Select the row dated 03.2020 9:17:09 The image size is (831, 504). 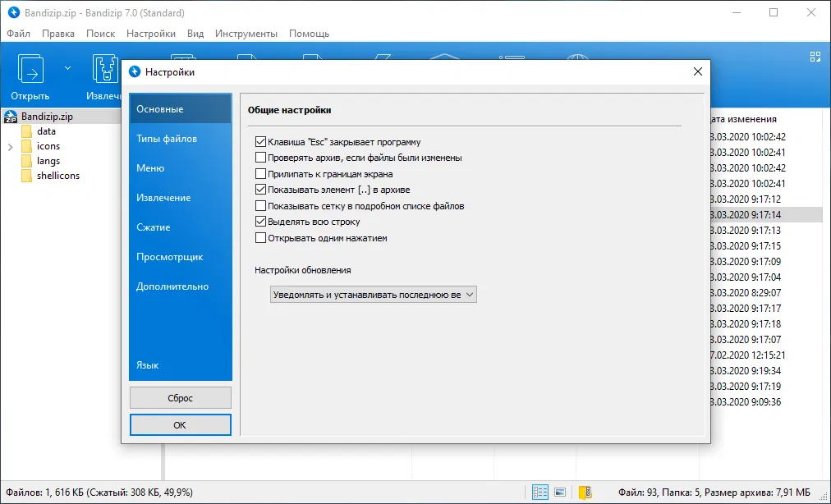[x=766, y=261]
